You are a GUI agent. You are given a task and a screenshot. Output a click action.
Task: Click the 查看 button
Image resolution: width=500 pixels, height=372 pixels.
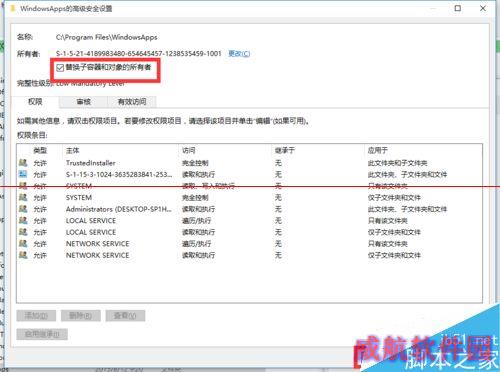point(125,315)
